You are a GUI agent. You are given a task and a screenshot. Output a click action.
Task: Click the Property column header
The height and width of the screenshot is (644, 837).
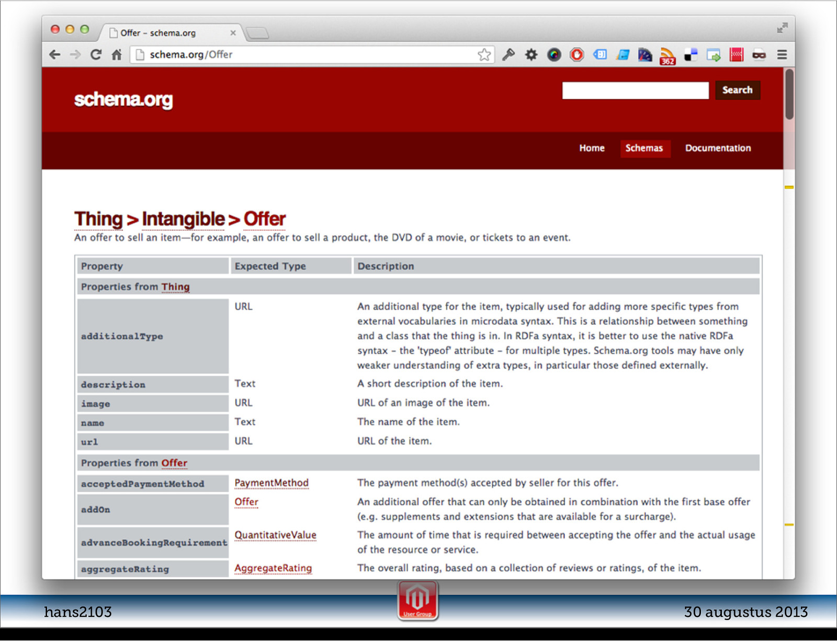(x=153, y=266)
